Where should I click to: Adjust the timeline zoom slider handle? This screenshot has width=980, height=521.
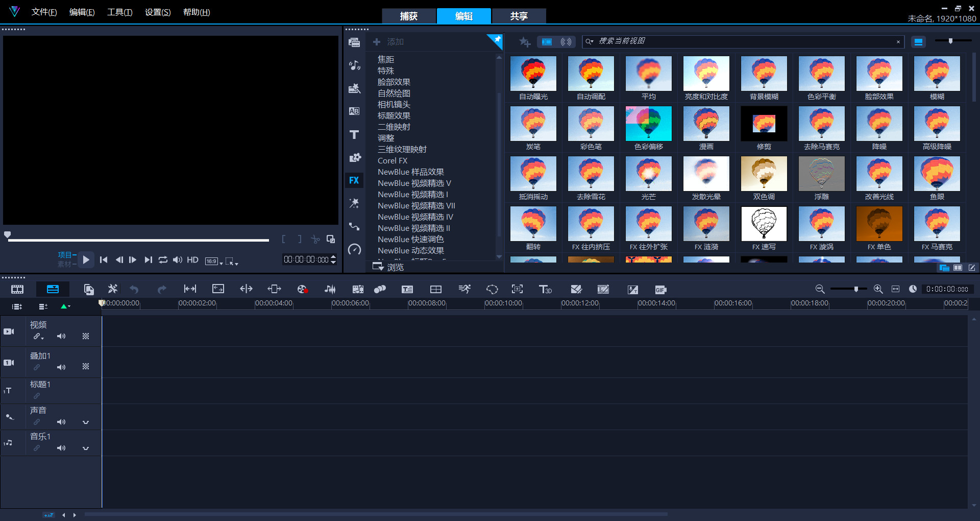click(856, 289)
